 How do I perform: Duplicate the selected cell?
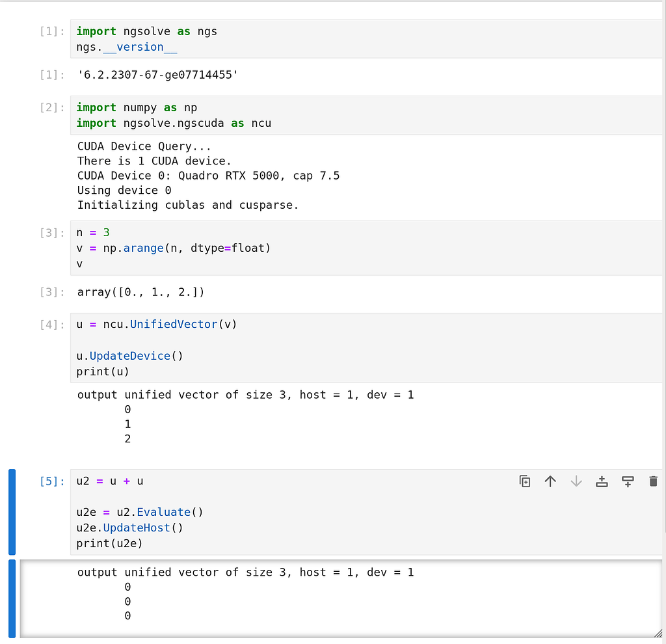tap(524, 481)
